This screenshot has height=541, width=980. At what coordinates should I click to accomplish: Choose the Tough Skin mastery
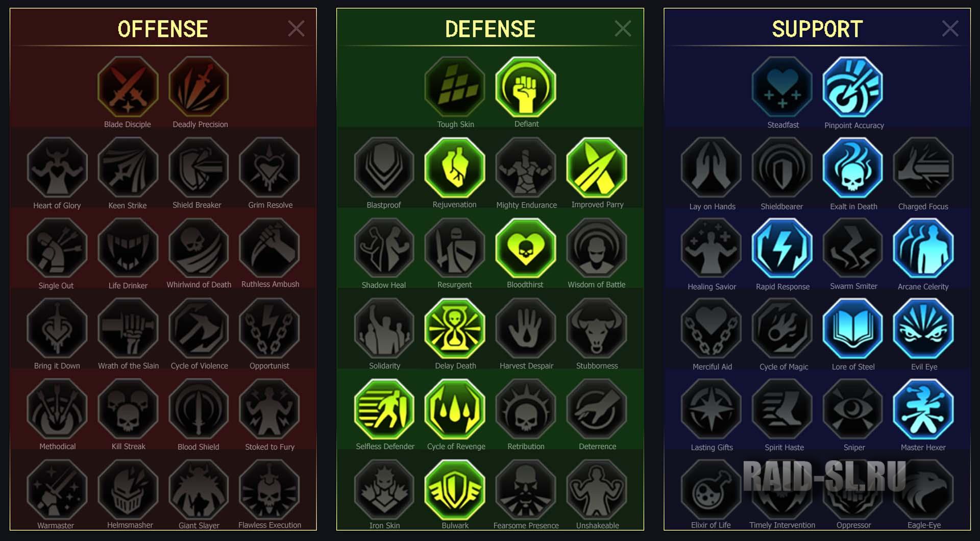pos(455,87)
